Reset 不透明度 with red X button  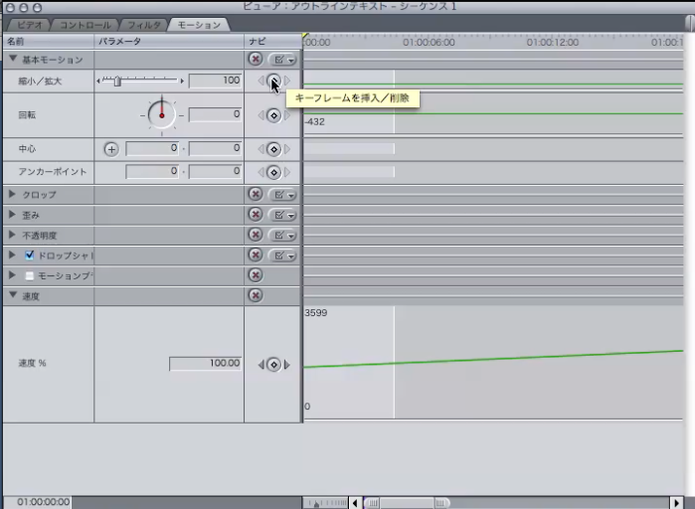pyautogui.click(x=255, y=235)
